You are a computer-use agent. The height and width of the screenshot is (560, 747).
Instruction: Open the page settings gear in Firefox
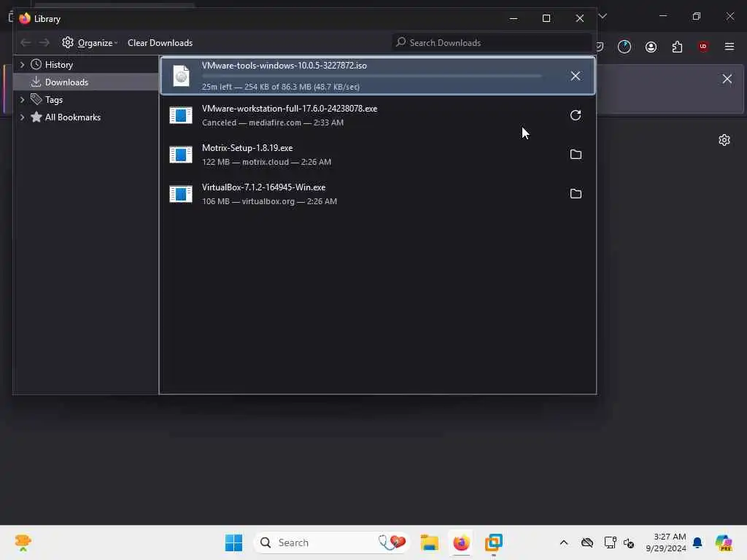point(724,140)
